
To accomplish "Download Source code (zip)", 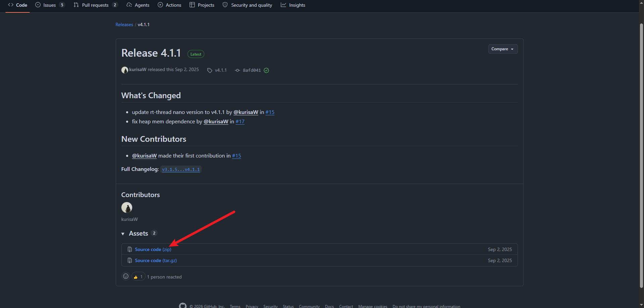I will [153, 249].
